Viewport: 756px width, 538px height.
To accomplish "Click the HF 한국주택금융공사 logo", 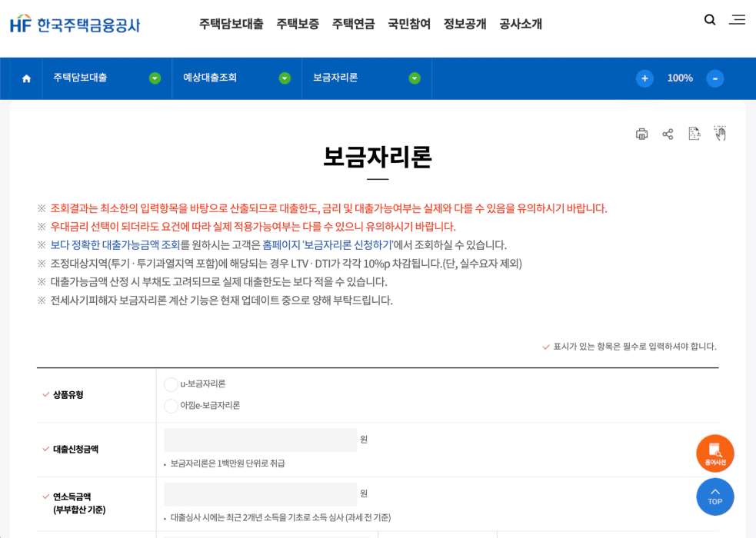I will (75, 24).
